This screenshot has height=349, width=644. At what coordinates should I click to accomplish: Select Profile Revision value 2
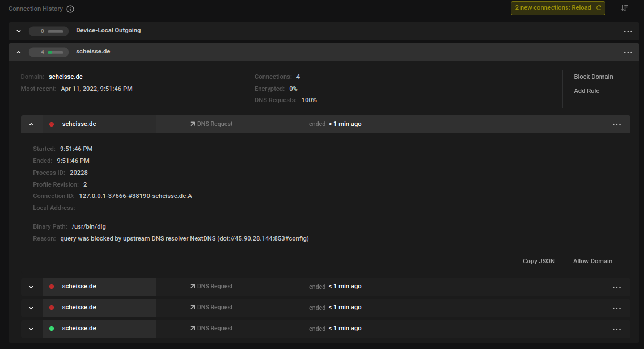(x=85, y=184)
